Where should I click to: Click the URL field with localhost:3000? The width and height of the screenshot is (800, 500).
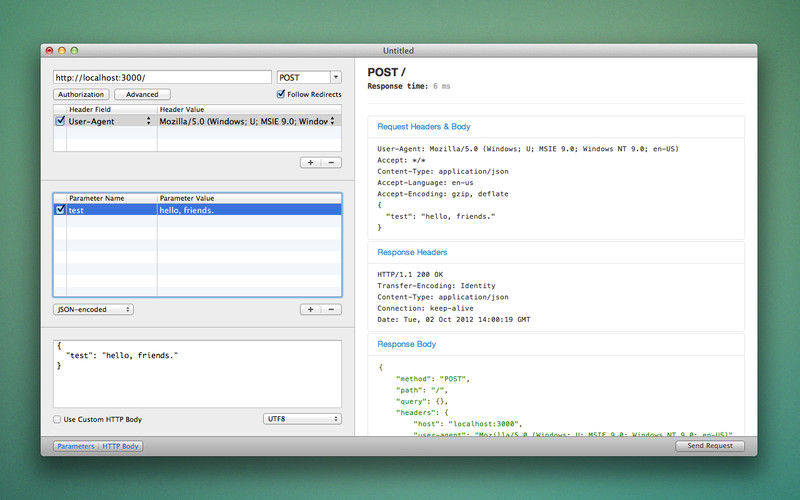coord(162,77)
